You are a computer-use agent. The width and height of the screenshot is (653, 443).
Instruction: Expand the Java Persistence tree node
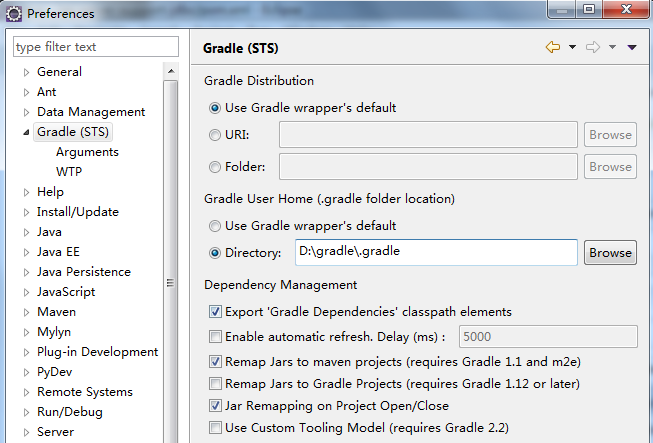(x=26, y=272)
